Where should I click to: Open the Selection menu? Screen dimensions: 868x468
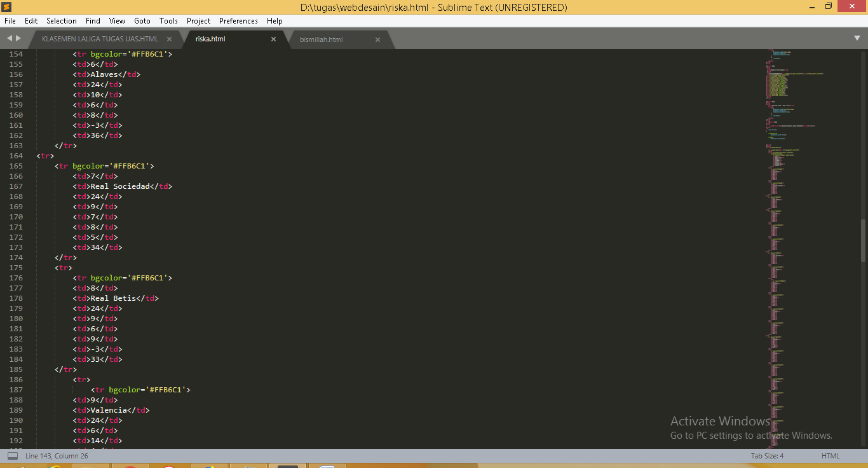(x=61, y=21)
